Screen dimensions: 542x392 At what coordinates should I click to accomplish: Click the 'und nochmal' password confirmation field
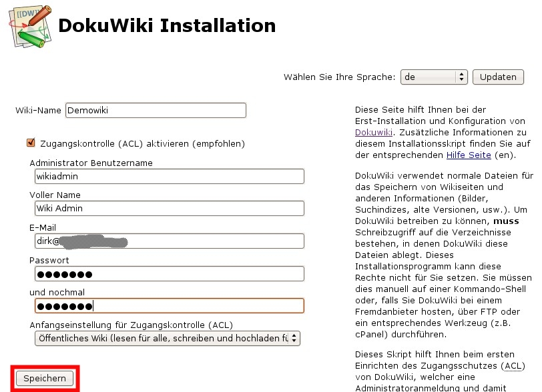(x=169, y=305)
